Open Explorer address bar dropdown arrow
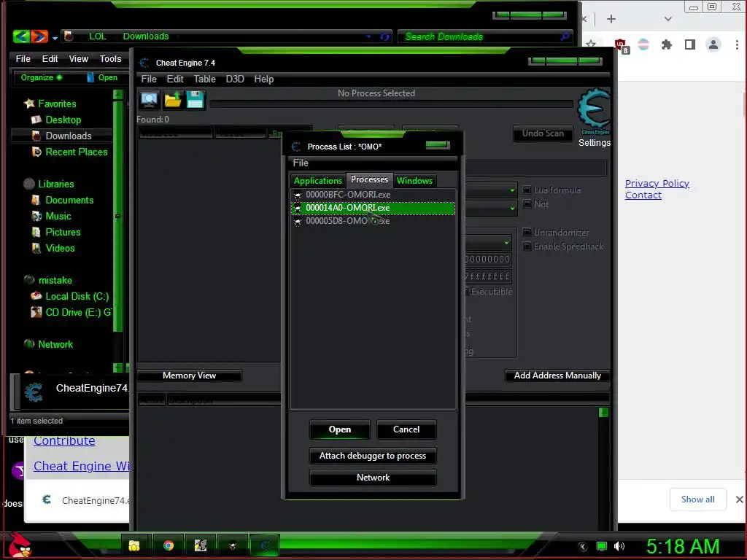This screenshot has width=747, height=560. click(368, 36)
